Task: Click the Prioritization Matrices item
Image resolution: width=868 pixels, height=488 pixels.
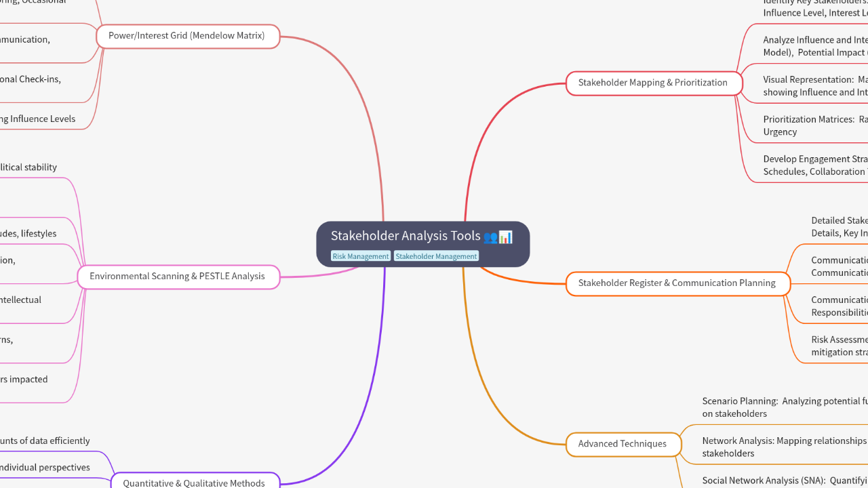Action: (x=815, y=125)
